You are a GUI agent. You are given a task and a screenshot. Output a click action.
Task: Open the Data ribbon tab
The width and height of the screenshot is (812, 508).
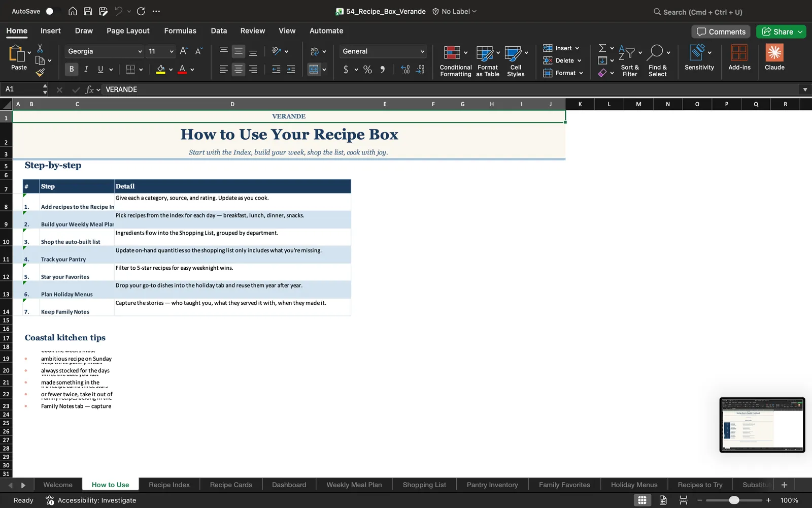219,30
